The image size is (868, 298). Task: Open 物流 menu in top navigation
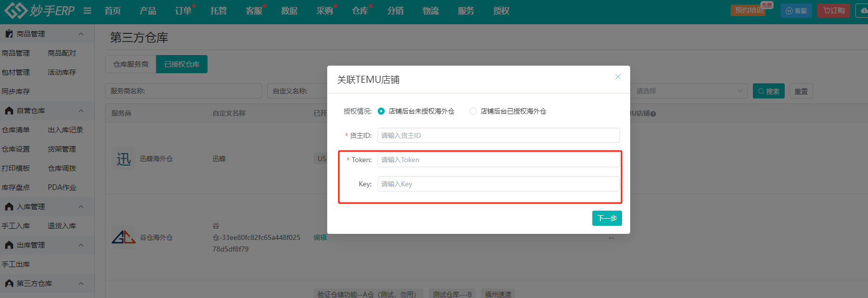pyautogui.click(x=431, y=11)
